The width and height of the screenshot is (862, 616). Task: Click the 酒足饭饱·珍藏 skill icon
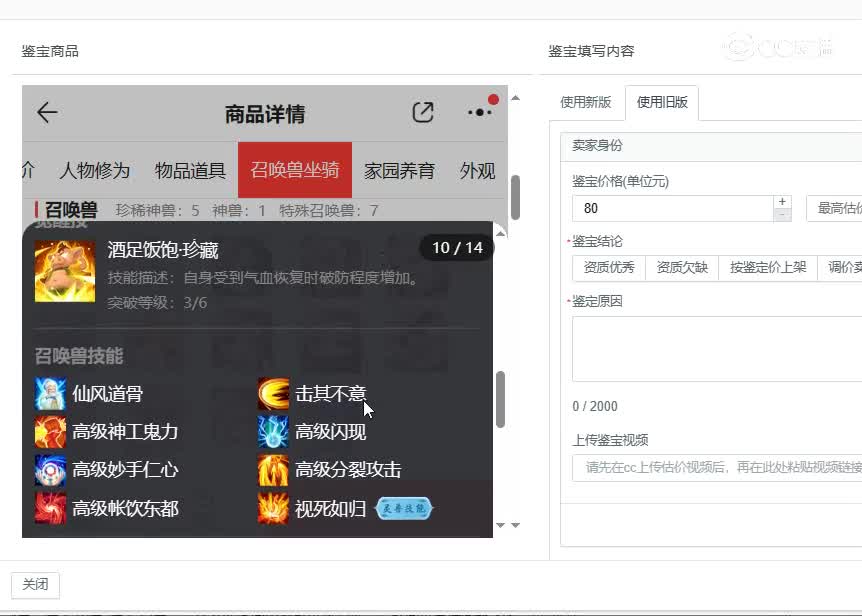[x=65, y=271]
